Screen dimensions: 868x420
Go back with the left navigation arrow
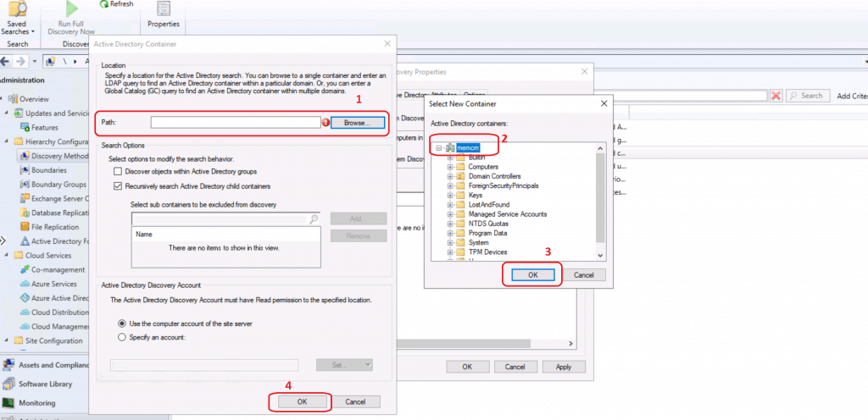tap(6, 61)
